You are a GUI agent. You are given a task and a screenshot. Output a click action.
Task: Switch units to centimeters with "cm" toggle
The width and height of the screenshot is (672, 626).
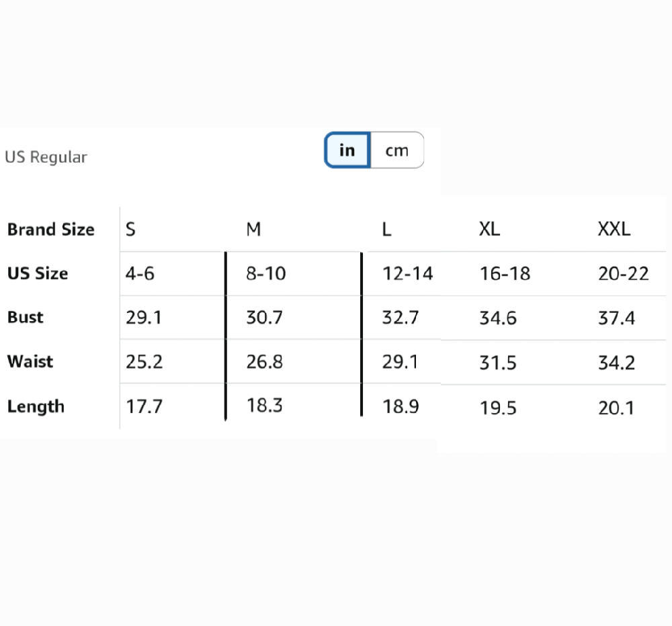397,150
